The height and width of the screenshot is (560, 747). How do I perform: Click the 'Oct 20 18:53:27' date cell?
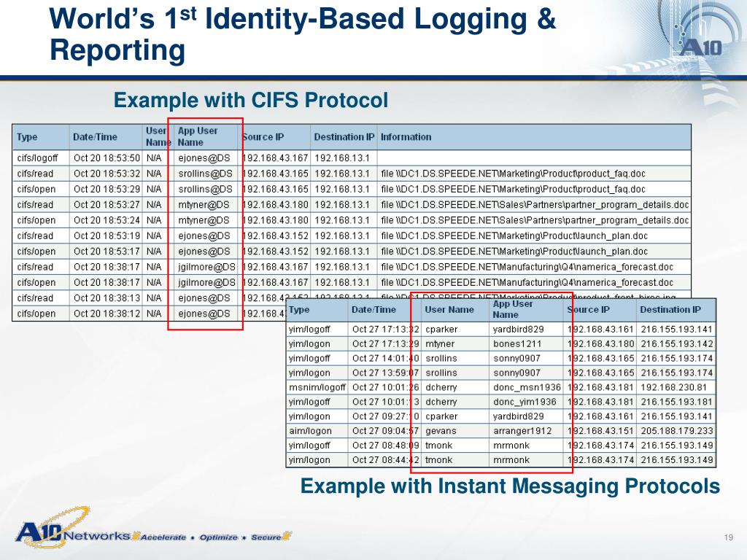coord(107,205)
